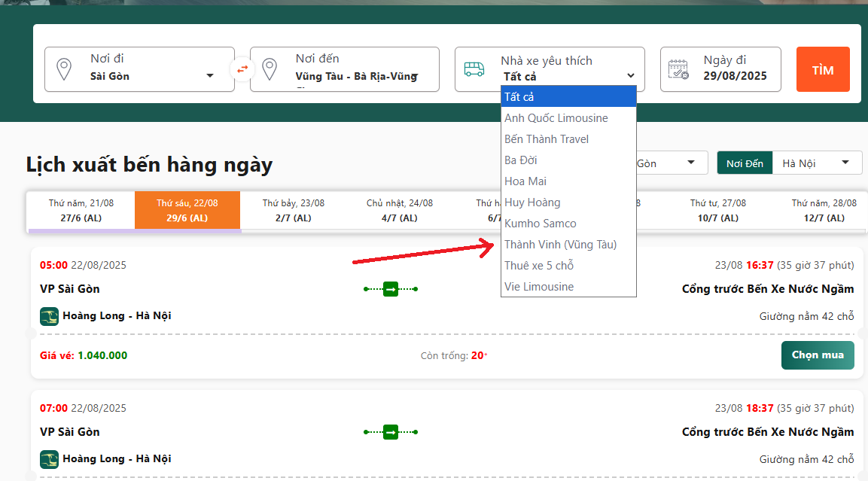Swap departure and destination with the orange arrows icon

point(242,69)
